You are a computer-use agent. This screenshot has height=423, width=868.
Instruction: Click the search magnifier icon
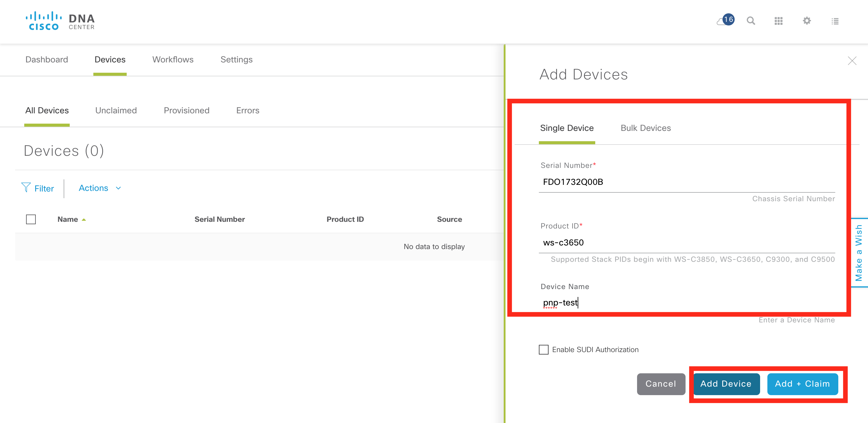coord(751,21)
